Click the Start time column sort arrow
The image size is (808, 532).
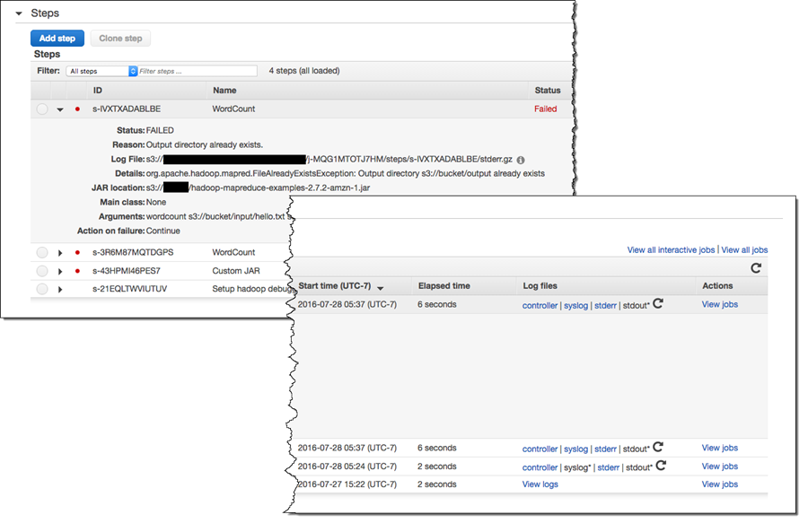point(381,287)
